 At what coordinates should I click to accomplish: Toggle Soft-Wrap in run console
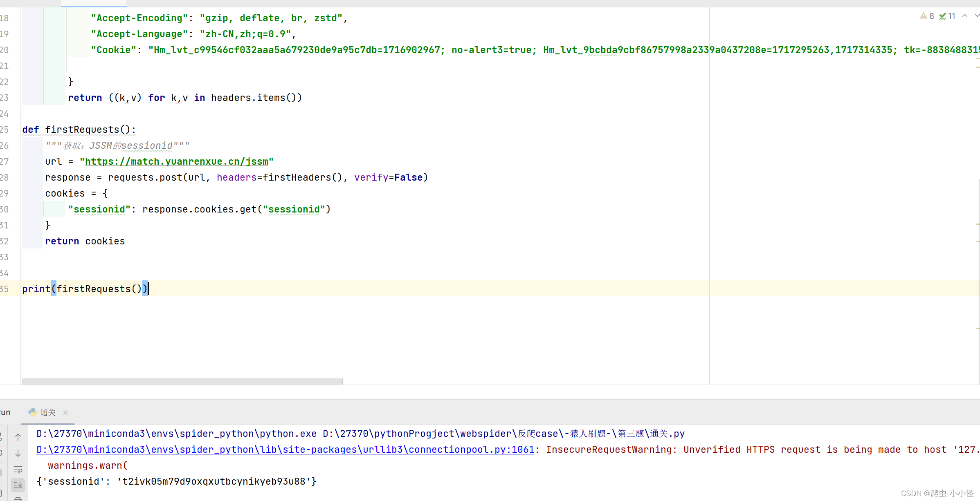tap(18, 470)
